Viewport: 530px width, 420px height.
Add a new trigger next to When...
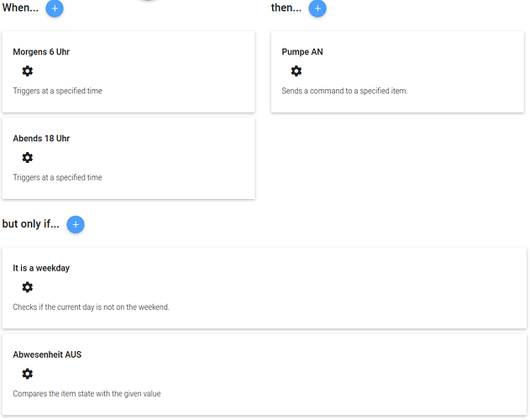click(x=55, y=8)
